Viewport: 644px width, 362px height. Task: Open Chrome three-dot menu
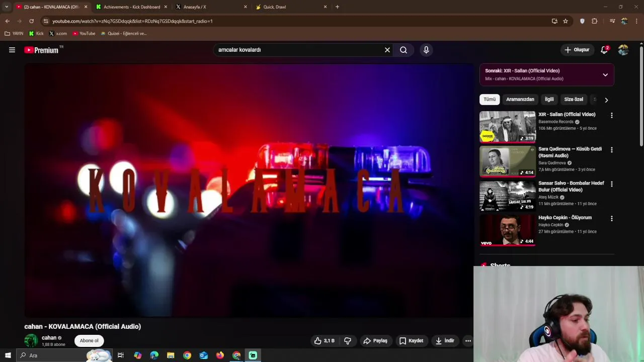click(636, 21)
